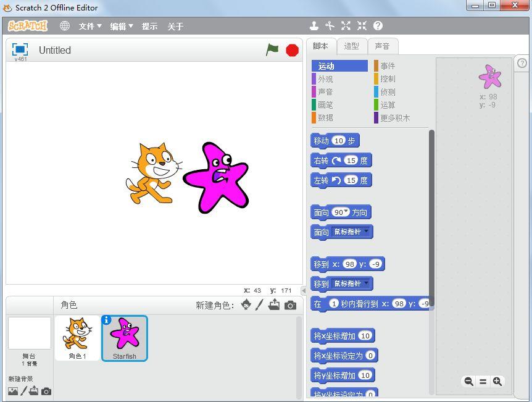Click the block help question mark tool
The width and height of the screenshot is (532, 402).
pyautogui.click(x=378, y=26)
